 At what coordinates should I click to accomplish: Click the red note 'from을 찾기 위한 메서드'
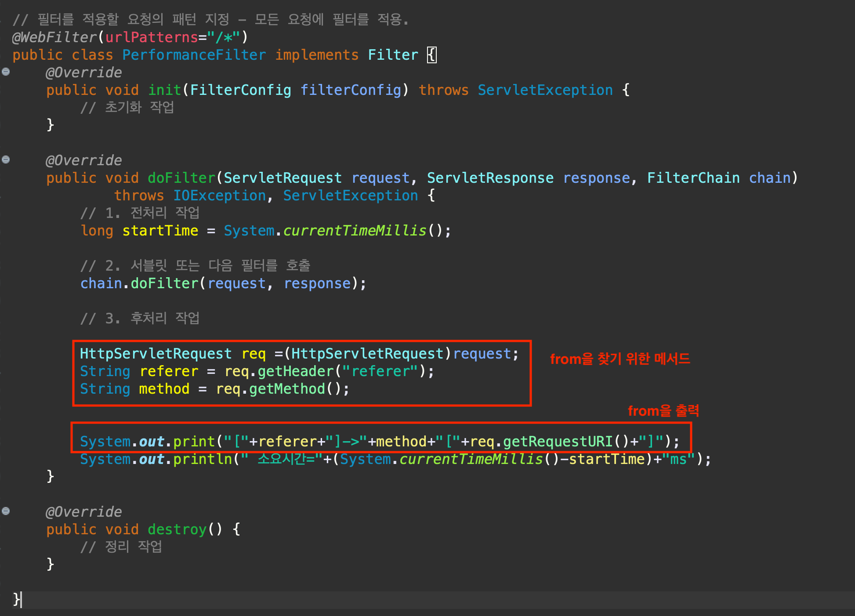[x=620, y=359]
